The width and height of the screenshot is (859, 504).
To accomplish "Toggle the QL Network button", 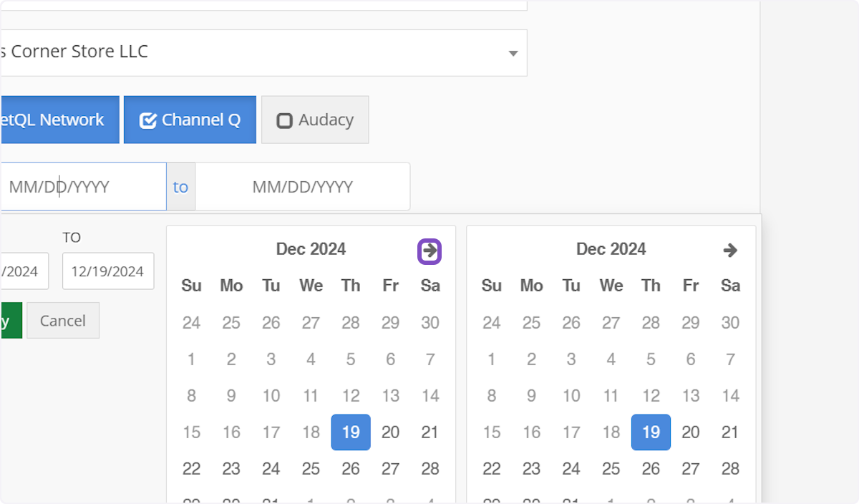I will point(59,120).
